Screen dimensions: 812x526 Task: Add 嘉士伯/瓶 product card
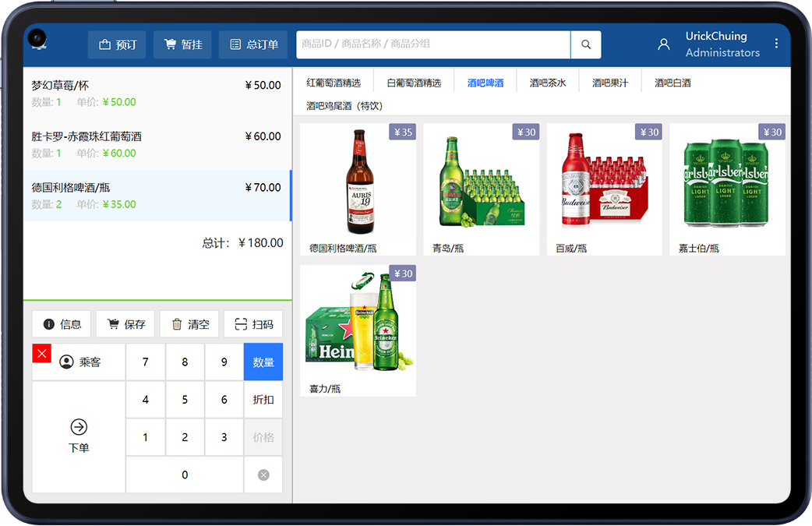click(x=727, y=189)
